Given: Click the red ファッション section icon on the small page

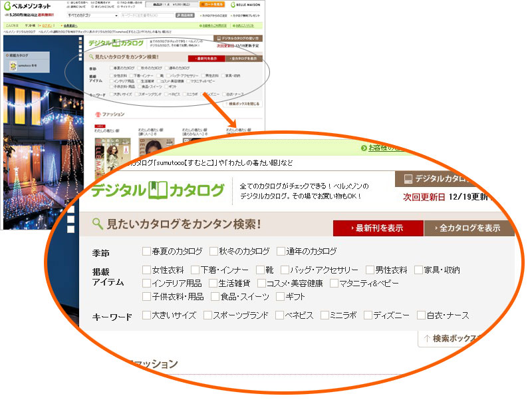Looking at the screenshot, I should (x=98, y=114).
